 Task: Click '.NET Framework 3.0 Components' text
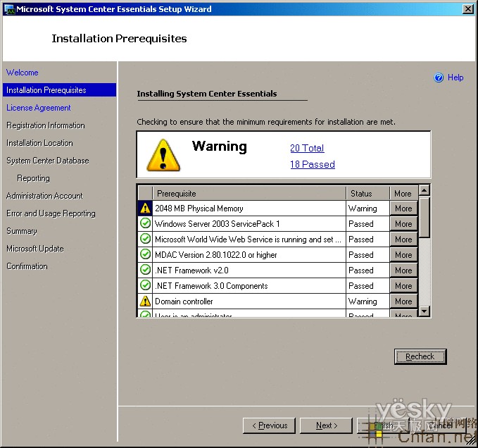point(211,286)
